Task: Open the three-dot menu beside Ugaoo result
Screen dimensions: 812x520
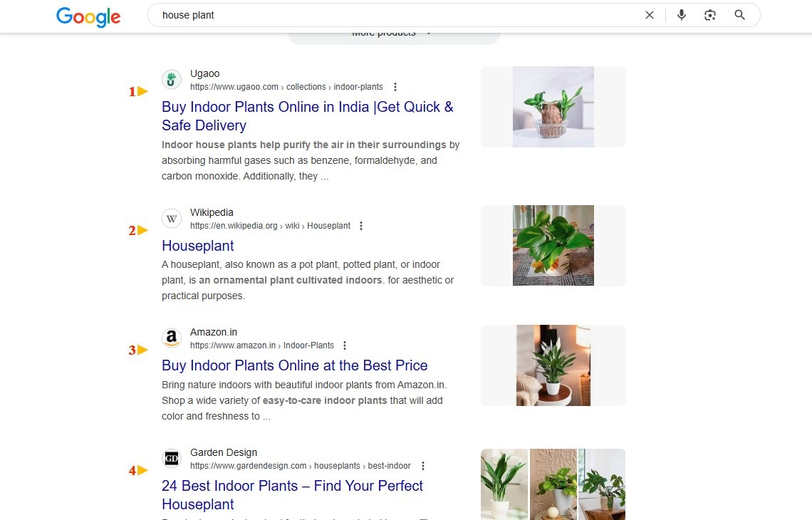Action: tap(395, 87)
